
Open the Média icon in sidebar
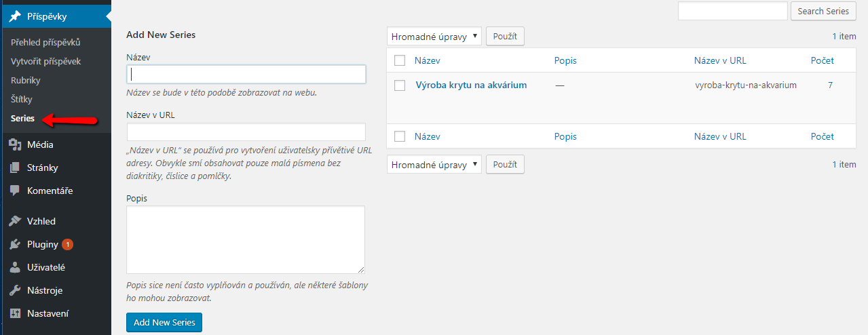point(15,144)
